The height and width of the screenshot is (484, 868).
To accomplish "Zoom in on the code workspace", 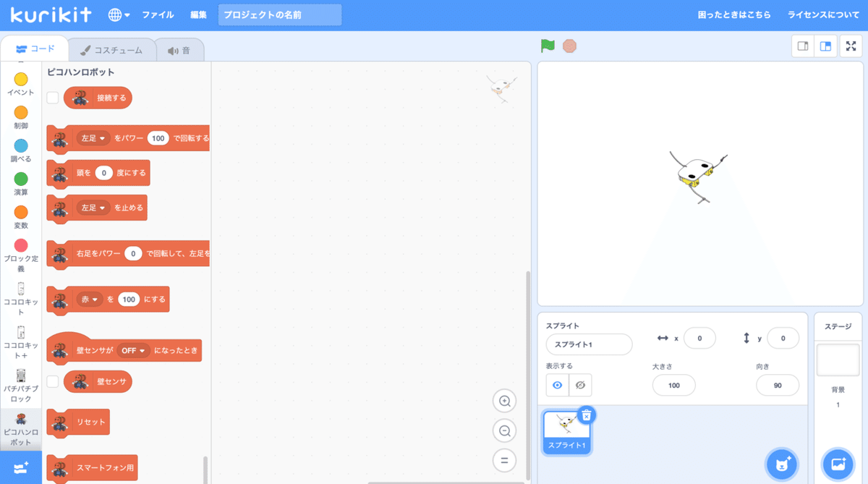I will pyautogui.click(x=504, y=401).
